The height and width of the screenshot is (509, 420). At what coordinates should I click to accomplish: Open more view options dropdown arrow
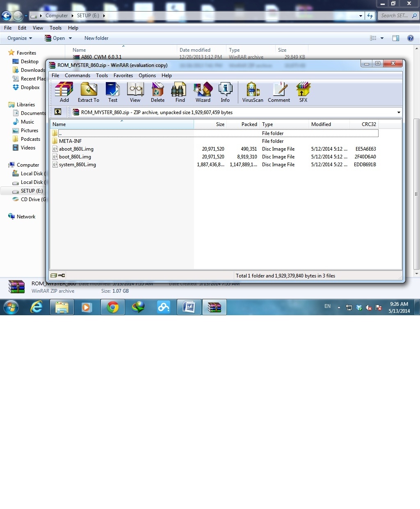coord(382,38)
